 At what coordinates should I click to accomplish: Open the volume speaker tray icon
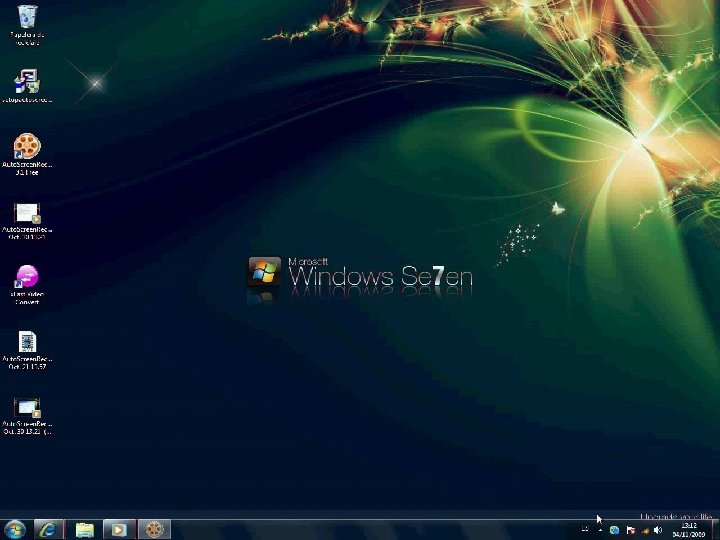[658, 530]
